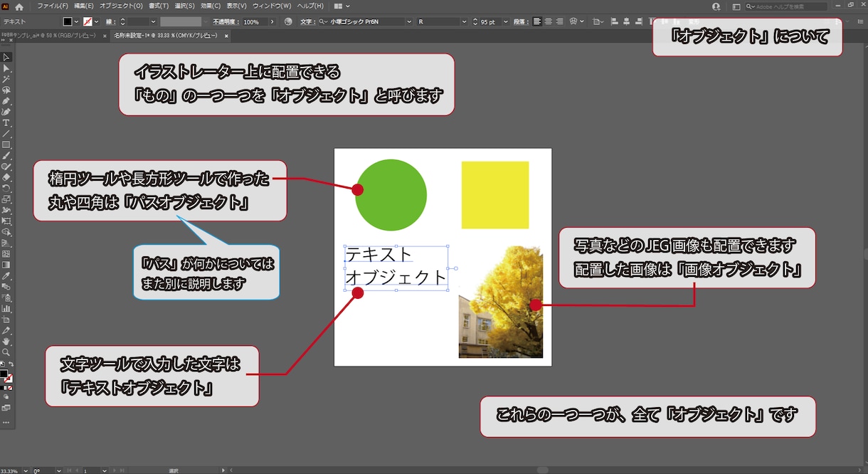This screenshot has height=474, width=868.
Task: Open the Edit Toolbar three-dots button
Action: click(x=6, y=422)
